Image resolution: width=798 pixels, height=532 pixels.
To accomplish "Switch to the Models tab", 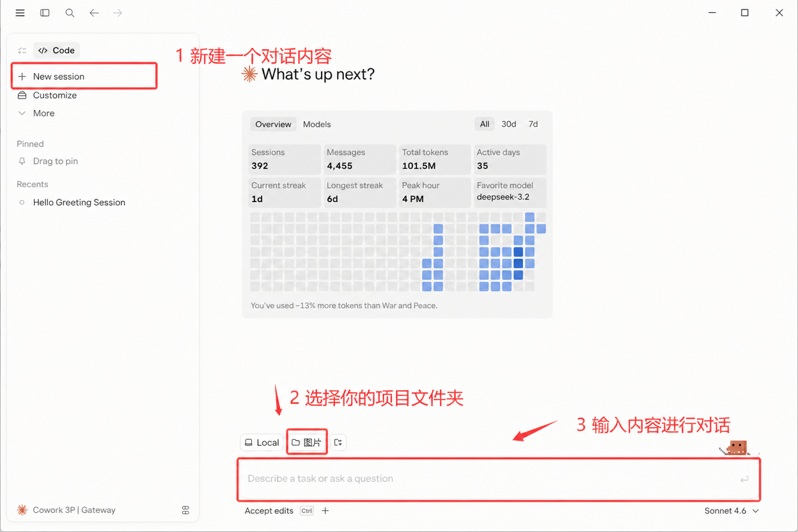I will [317, 124].
